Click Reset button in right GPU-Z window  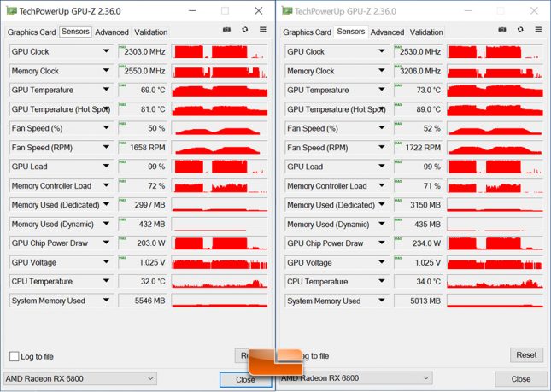click(x=526, y=355)
